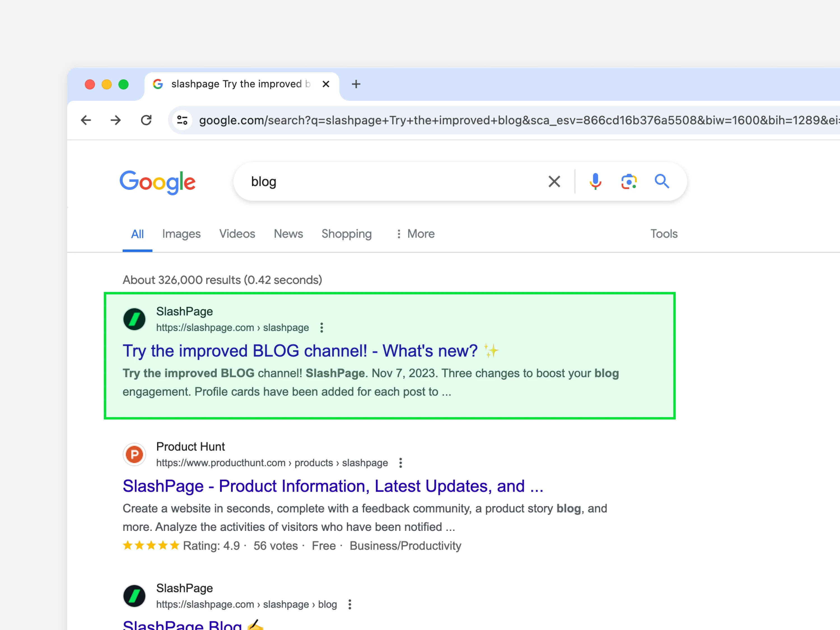Click the Product Hunt favicon
Viewport: 840px width, 630px height.
[x=134, y=454]
